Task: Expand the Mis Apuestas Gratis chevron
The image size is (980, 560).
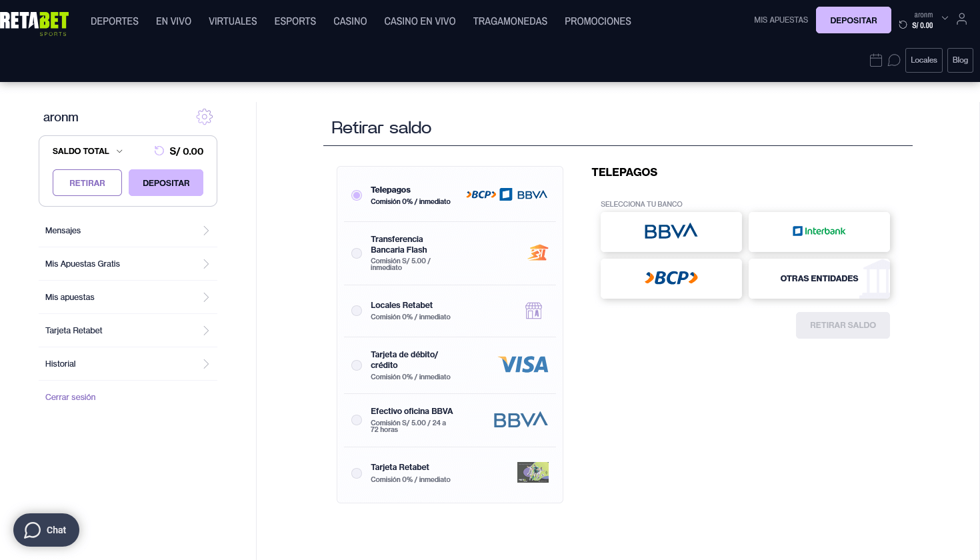Action: [206, 264]
